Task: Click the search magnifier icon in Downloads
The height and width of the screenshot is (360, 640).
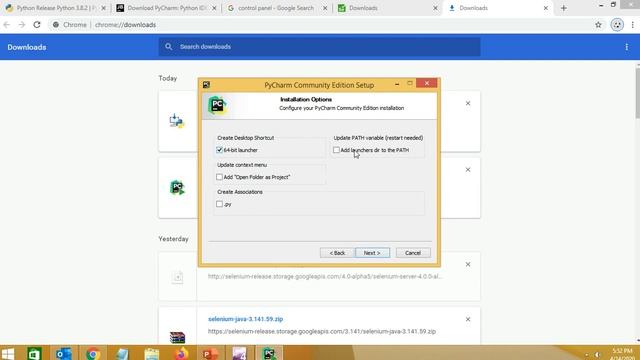Action: (169, 47)
